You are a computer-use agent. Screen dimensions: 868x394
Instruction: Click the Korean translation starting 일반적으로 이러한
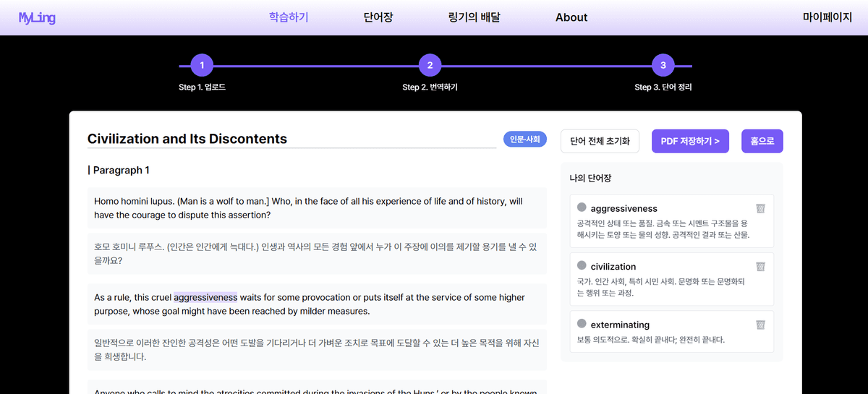[317, 349]
